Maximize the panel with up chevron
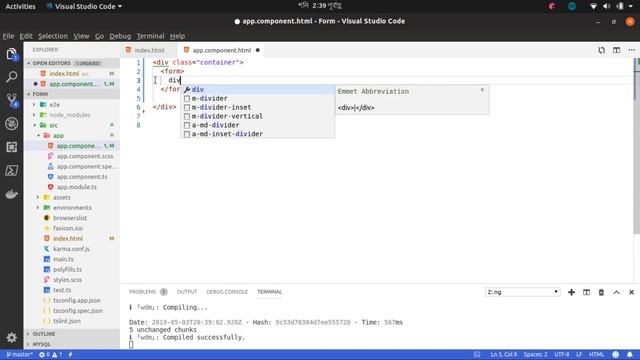Screen dimensions: 640x360 [616, 292]
